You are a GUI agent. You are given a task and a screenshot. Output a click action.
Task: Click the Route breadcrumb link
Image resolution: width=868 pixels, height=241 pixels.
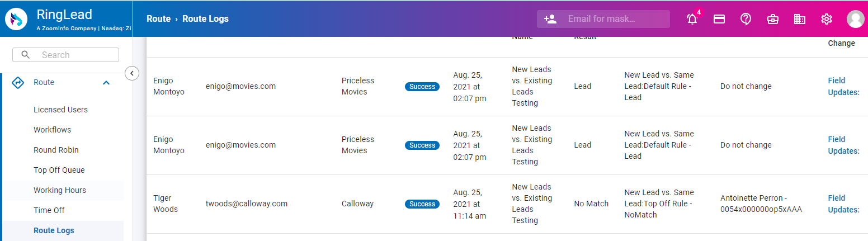point(158,19)
